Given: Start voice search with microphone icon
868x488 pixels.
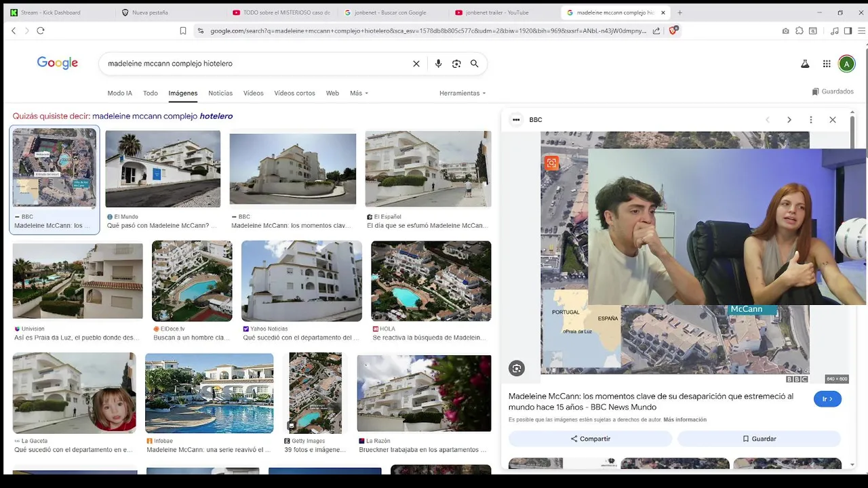Looking at the screenshot, I should click(x=439, y=64).
